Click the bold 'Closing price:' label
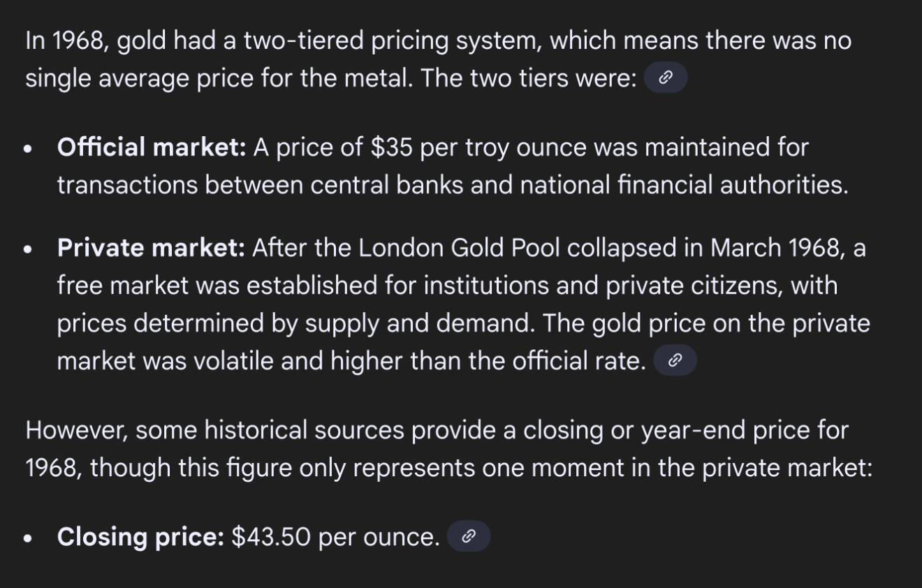 (140, 537)
